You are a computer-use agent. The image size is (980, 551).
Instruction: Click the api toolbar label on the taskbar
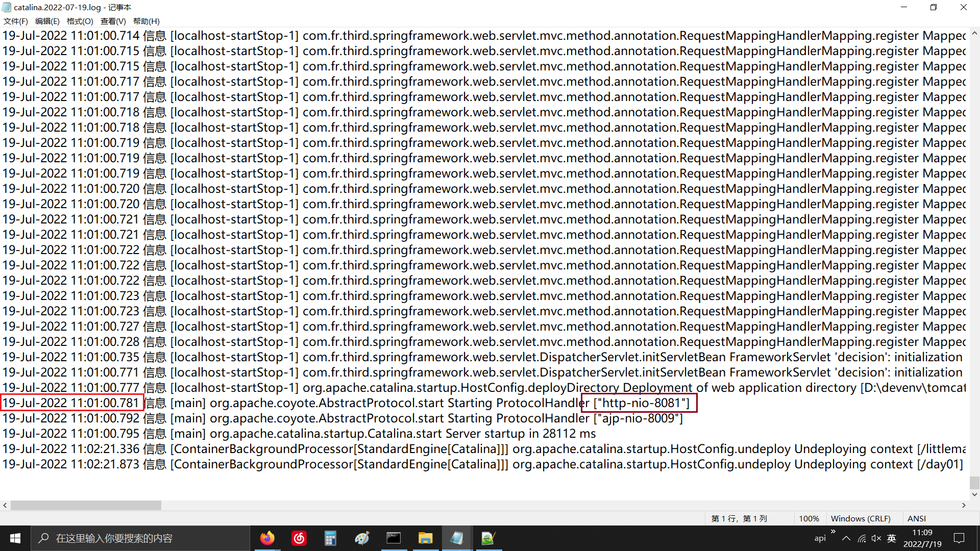pos(820,538)
